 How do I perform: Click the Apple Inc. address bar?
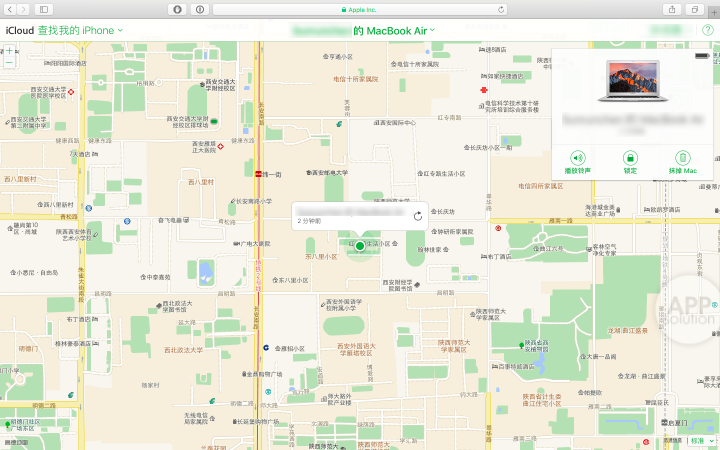360,9
